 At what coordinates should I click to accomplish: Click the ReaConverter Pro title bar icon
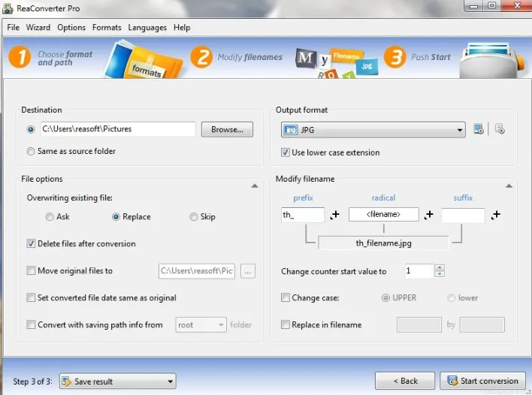click(8, 8)
